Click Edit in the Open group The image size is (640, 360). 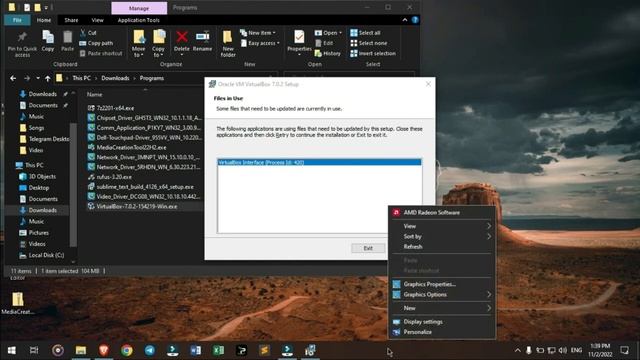(x=324, y=43)
